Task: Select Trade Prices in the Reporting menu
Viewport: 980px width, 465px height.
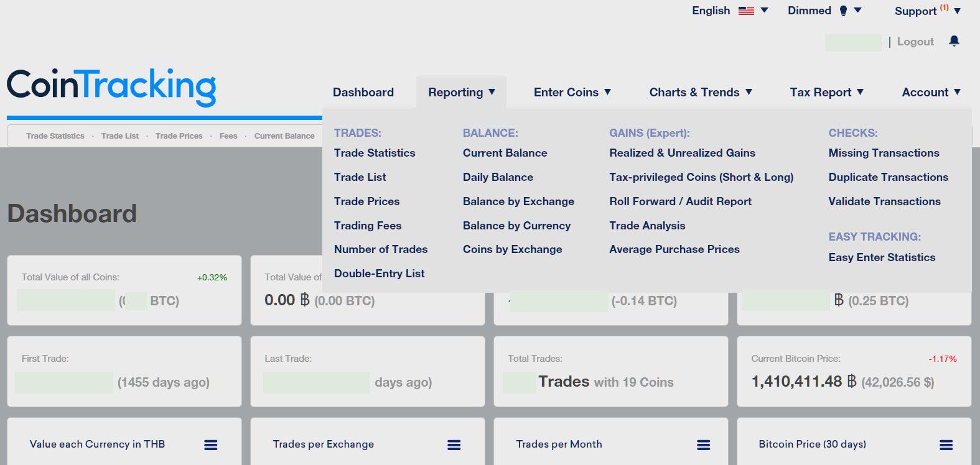Action: click(x=367, y=201)
